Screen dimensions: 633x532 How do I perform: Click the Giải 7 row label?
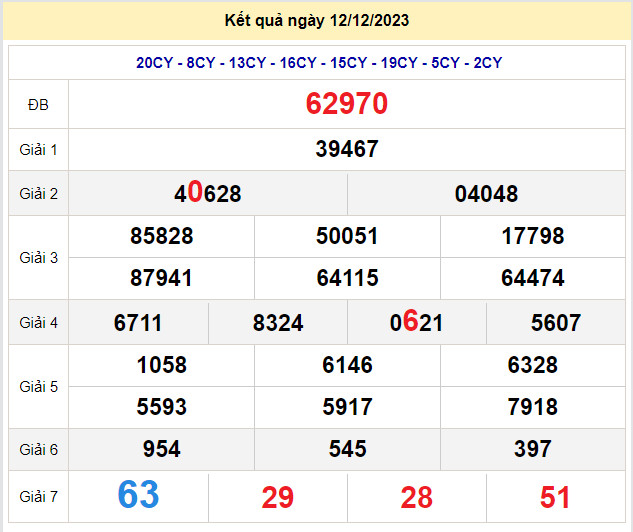pyautogui.click(x=38, y=496)
